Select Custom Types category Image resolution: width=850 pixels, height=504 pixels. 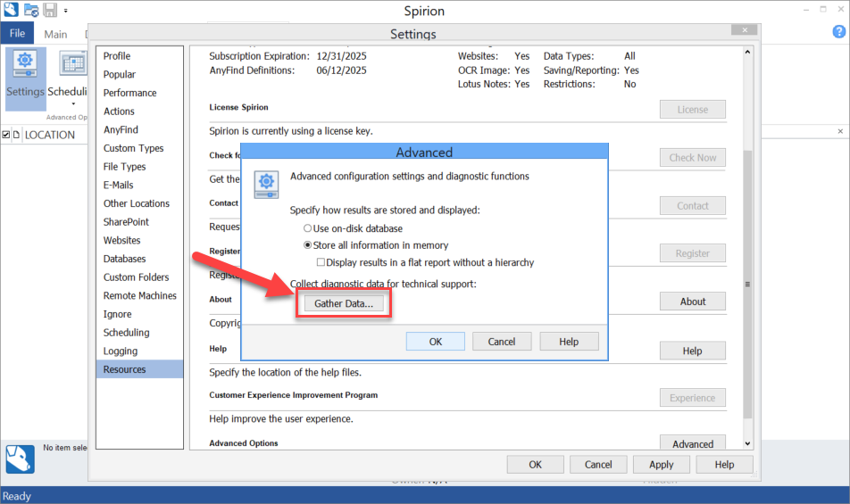(139, 148)
